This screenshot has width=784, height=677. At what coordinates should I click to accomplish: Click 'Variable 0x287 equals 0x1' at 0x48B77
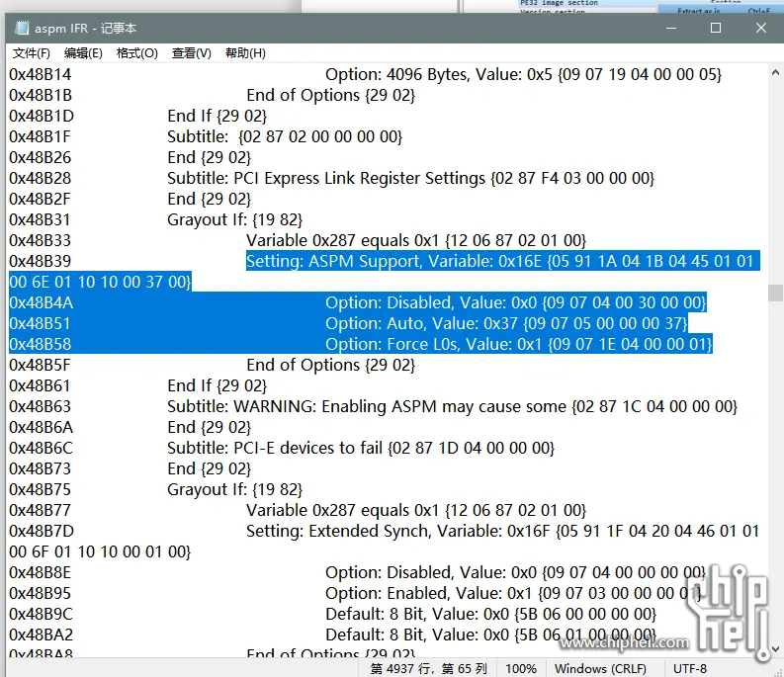416,511
